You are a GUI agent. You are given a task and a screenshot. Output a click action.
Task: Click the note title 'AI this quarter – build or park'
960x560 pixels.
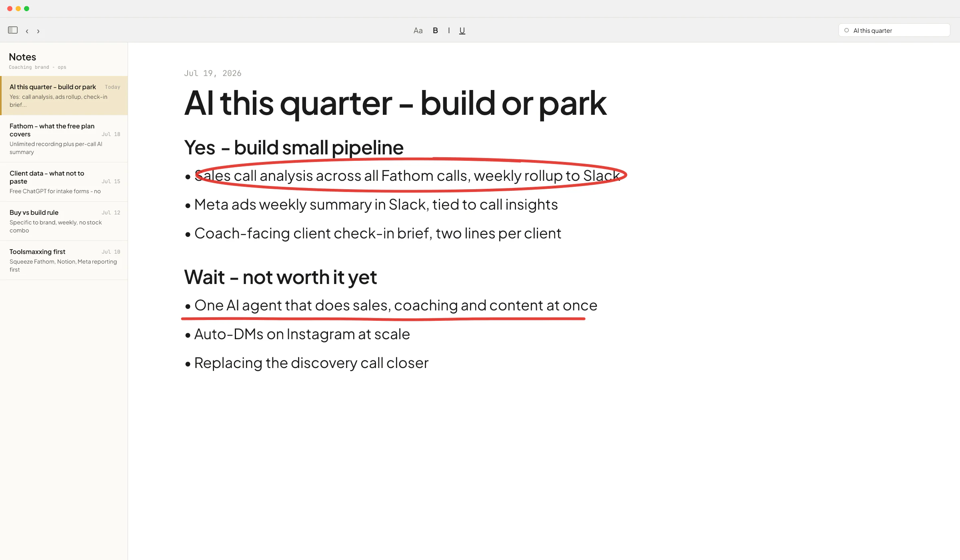(x=395, y=103)
